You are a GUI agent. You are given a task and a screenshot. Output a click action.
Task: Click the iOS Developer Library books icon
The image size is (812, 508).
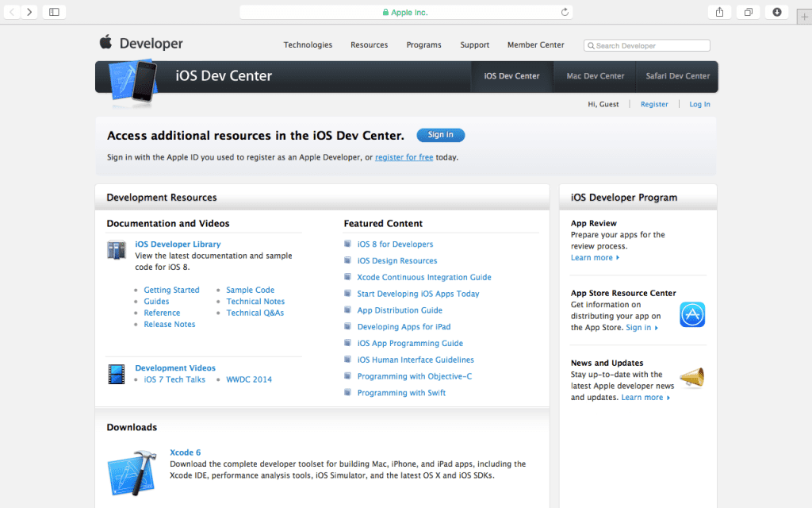(x=116, y=250)
